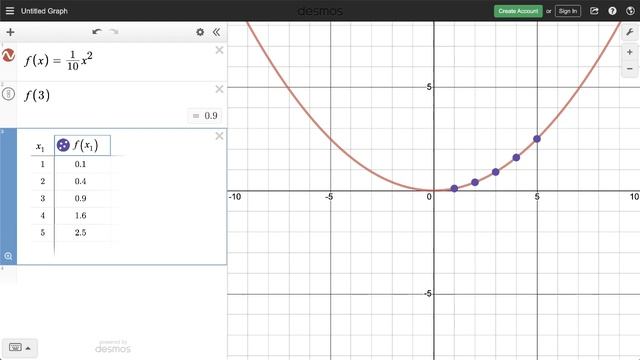Edit the f(3) expression field
The image size is (640, 360).
pyautogui.click(x=37, y=95)
